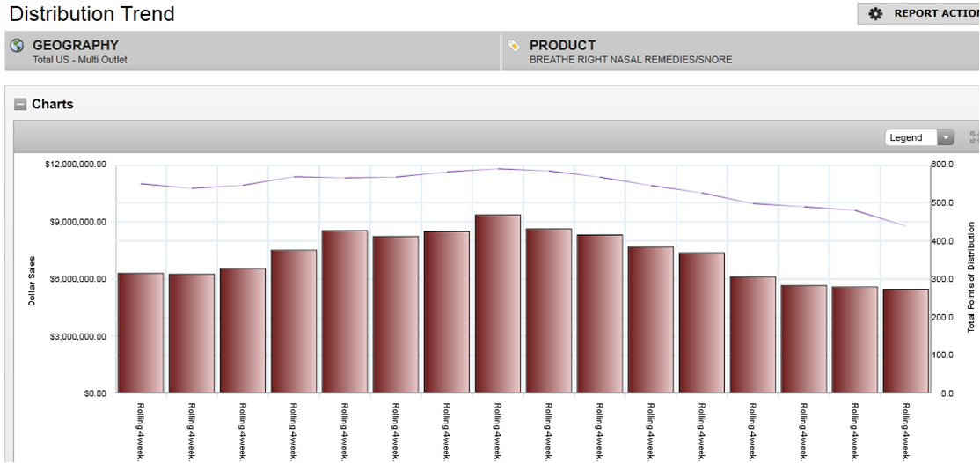Viewport: 980px width, 463px height.
Task: Click the Geography globe icon
Action: click(17, 46)
